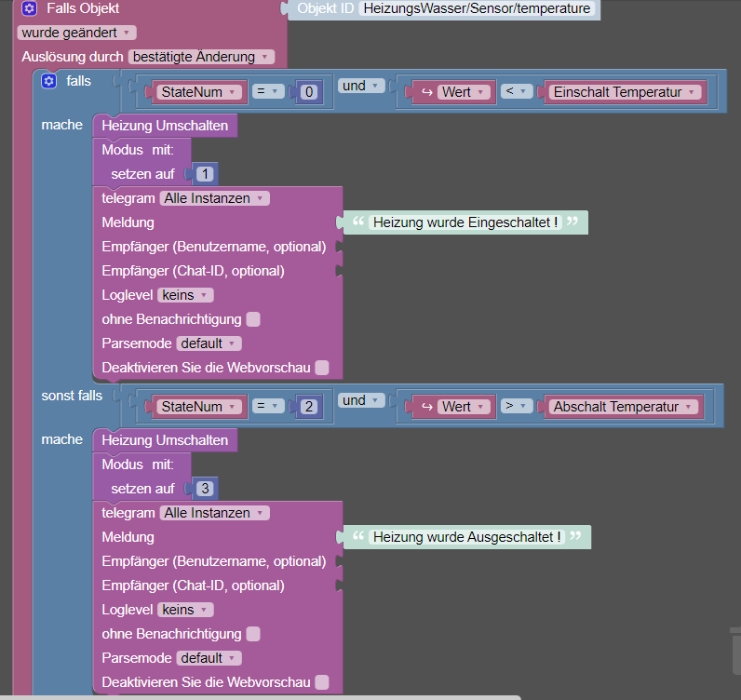Tick first 'ohne Benachrichtigung' checkbox

(x=253, y=319)
